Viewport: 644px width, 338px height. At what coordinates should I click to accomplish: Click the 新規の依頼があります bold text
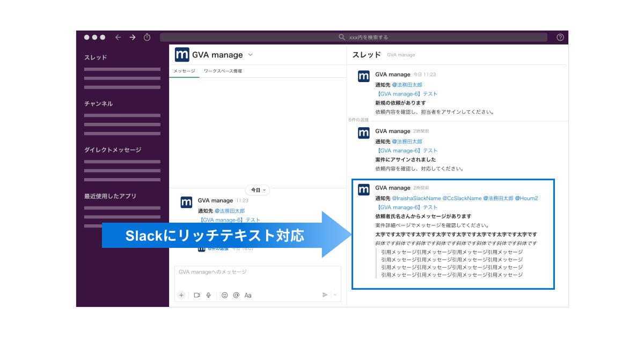400,103
